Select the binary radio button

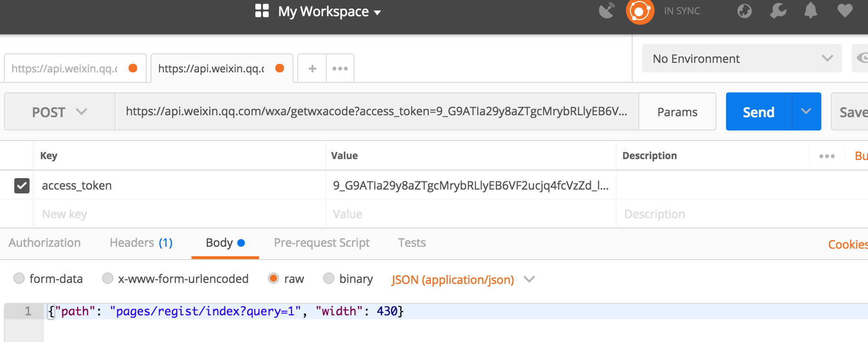tap(329, 278)
